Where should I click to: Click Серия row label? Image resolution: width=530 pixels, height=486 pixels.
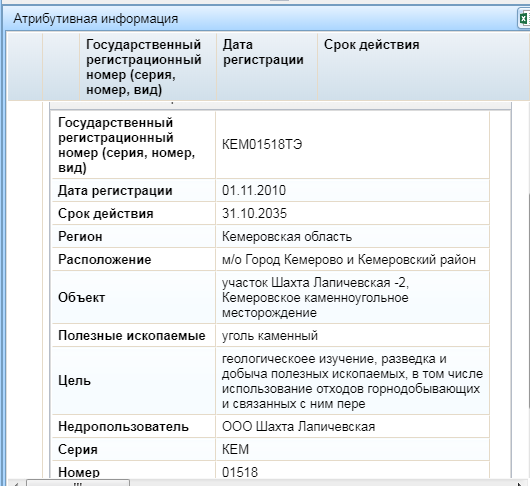pyautogui.click(x=78, y=449)
